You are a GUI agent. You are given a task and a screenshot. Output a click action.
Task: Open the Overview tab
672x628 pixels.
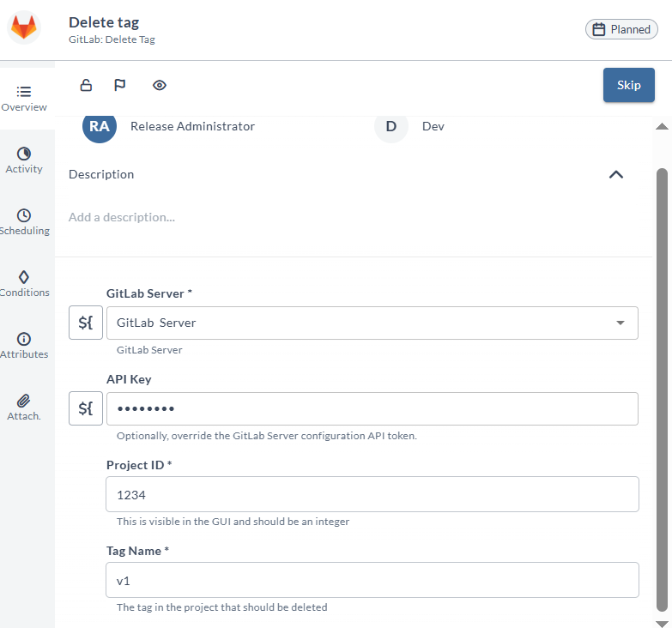pyautogui.click(x=24, y=99)
